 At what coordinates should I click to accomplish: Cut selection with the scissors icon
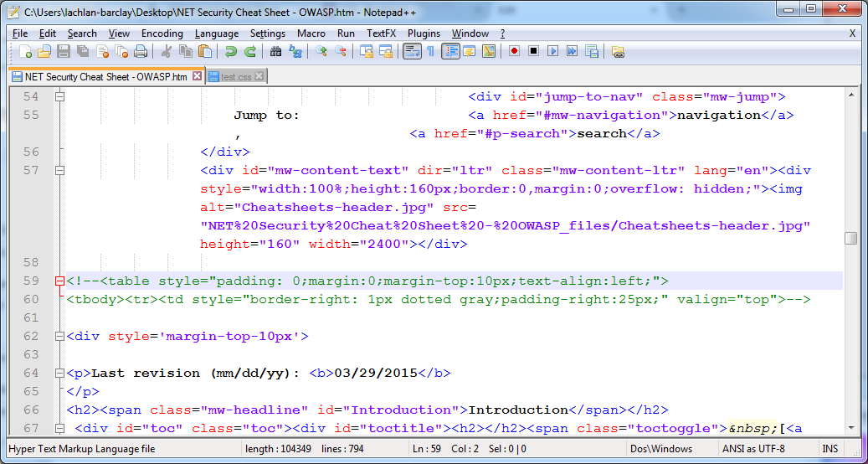(x=166, y=51)
